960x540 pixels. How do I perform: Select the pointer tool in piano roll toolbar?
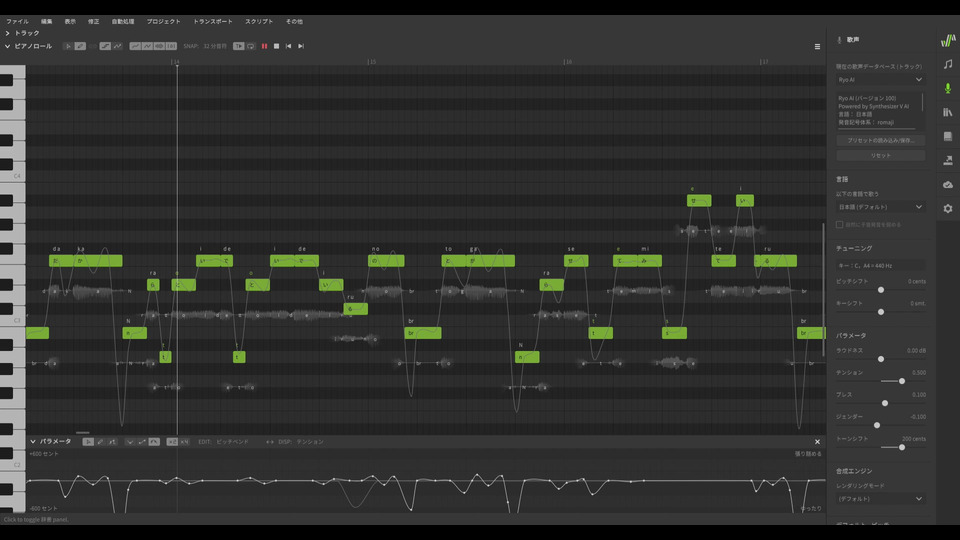(68, 47)
